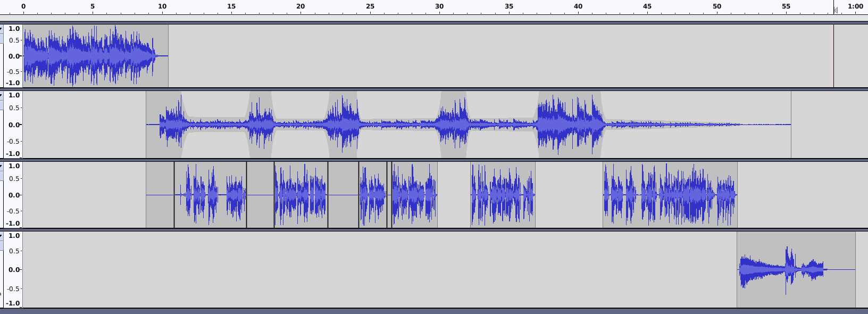Click the split line at 24 seconds in third track

[358, 195]
